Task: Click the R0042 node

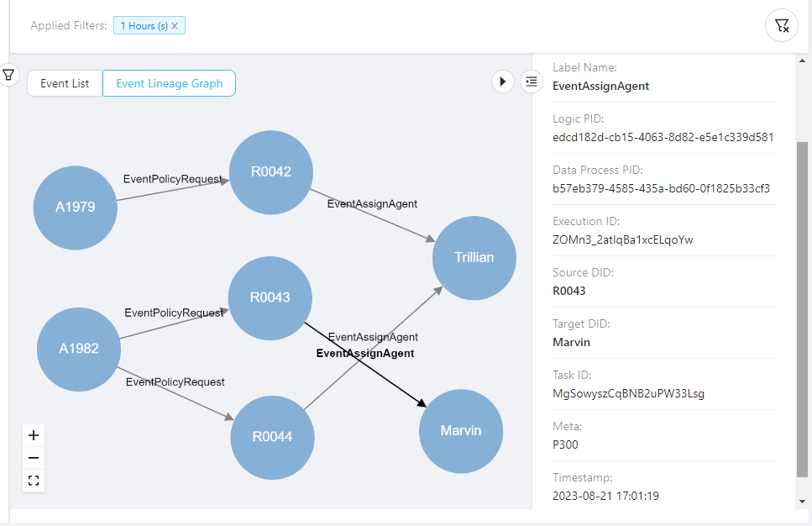Action: [270, 172]
